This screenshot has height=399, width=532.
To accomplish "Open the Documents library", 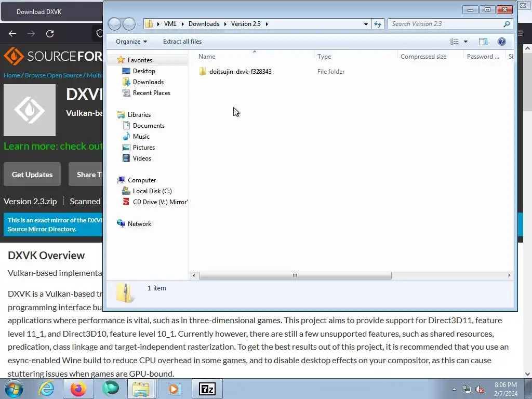I will [x=149, y=126].
